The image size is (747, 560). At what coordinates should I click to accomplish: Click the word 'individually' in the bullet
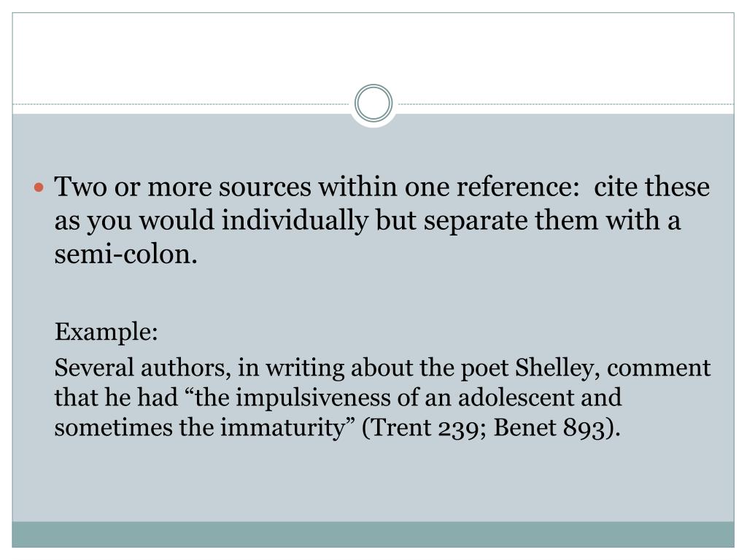point(295,220)
